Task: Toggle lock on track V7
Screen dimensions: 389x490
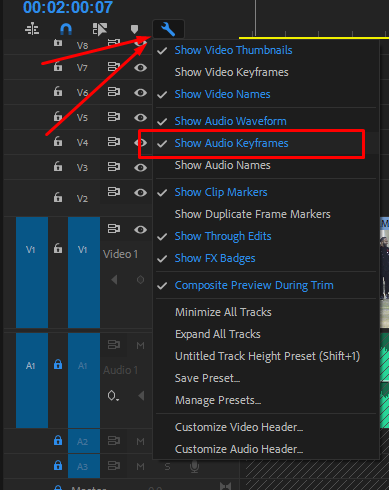Action: [x=58, y=67]
